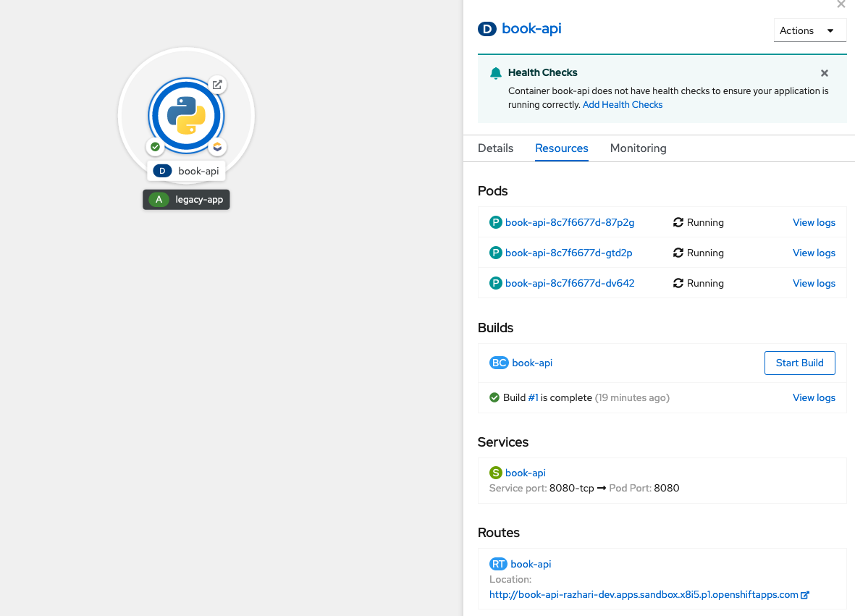Click the BC build config badge
The image size is (855, 616).
pyautogui.click(x=499, y=363)
